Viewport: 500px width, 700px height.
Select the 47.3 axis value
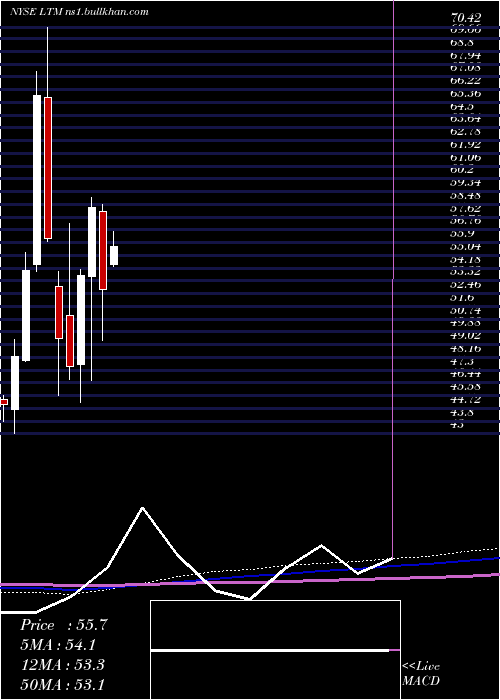click(463, 361)
